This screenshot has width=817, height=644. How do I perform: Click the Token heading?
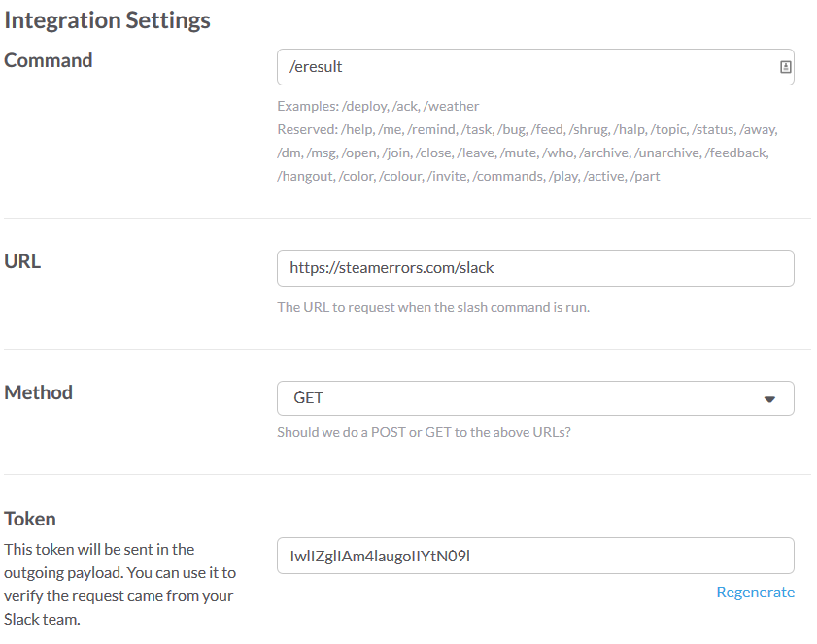tap(30, 519)
